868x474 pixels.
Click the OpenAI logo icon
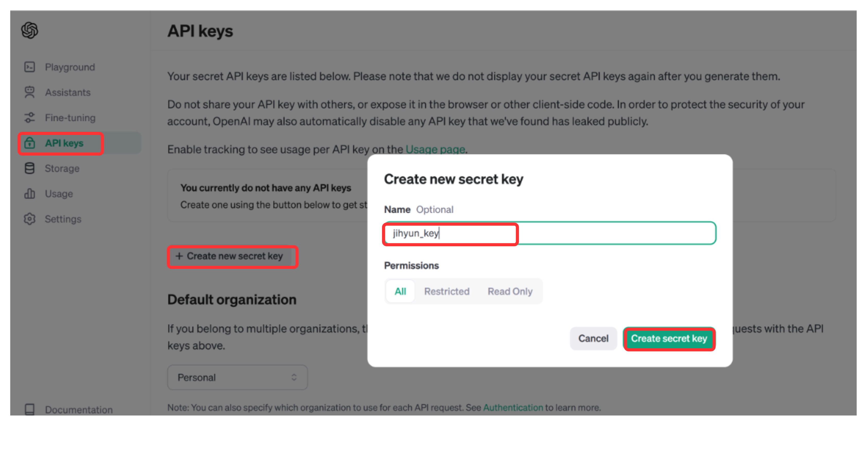coord(30,30)
